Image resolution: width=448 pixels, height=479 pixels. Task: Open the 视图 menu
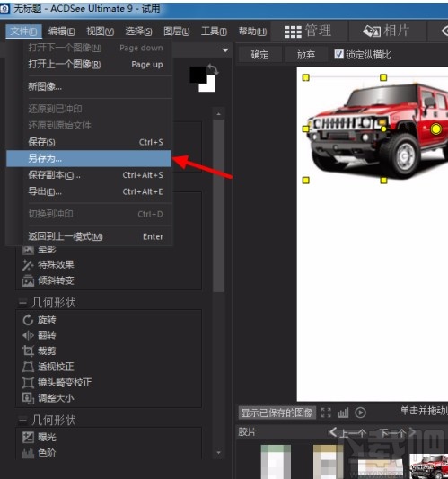[100, 31]
